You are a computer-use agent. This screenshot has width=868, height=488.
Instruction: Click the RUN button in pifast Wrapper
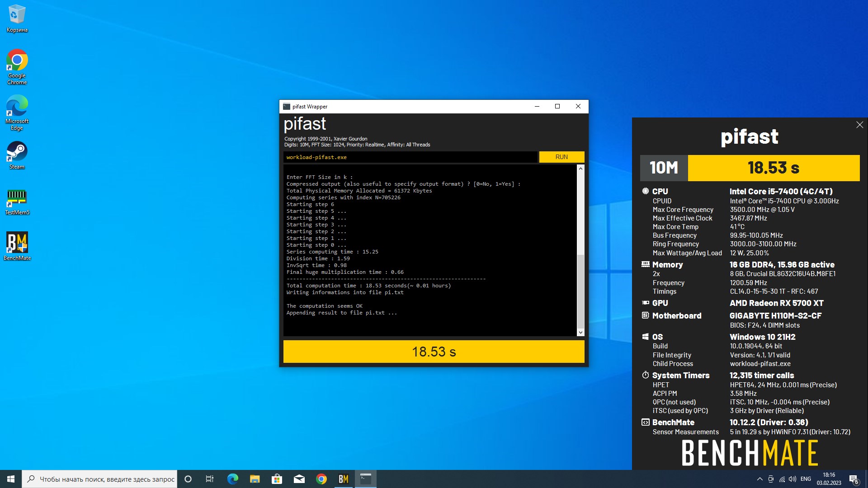coord(561,157)
